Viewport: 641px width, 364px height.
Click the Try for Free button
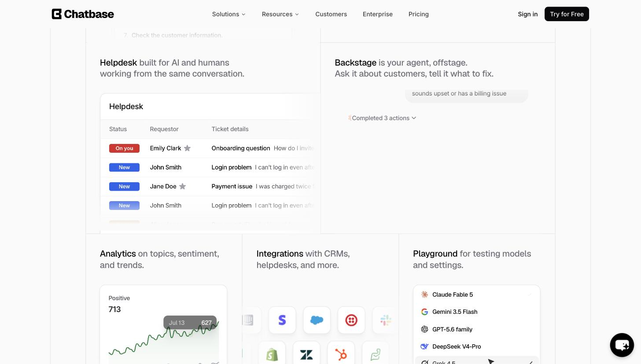coord(567,14)
